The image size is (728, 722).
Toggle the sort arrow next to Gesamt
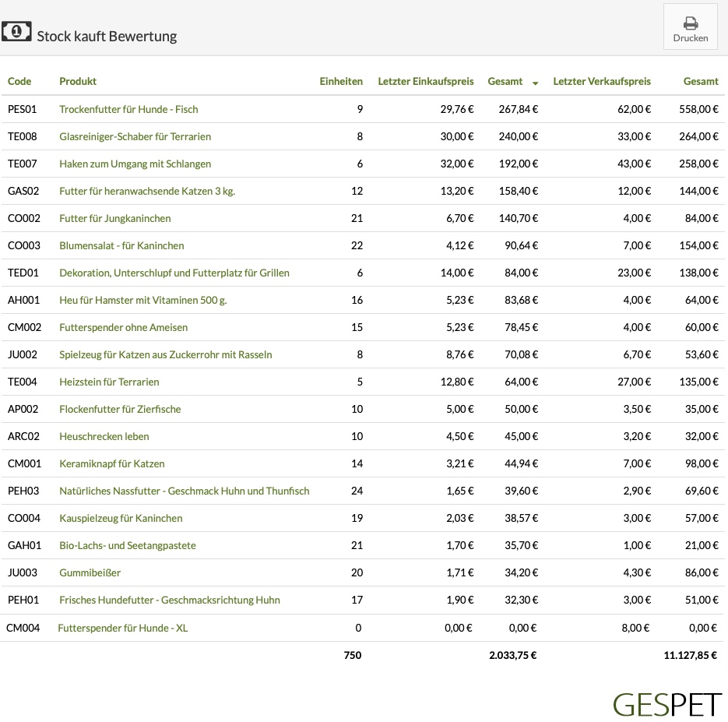coord(535,83)
